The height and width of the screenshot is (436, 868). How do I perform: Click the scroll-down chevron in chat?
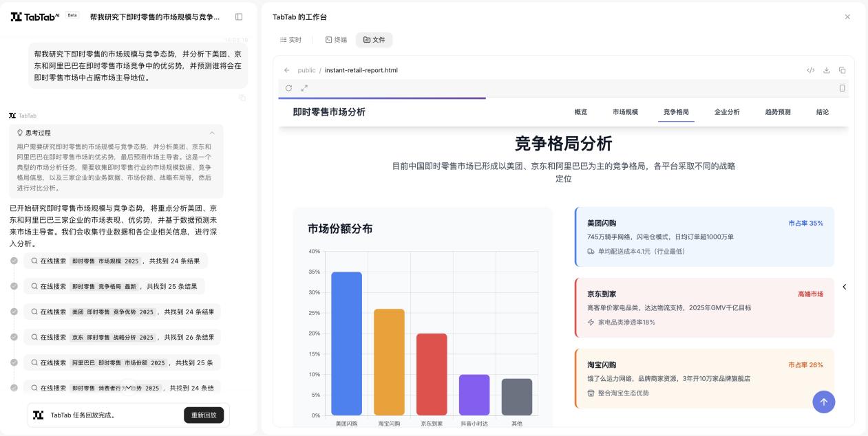click(128, 388)
